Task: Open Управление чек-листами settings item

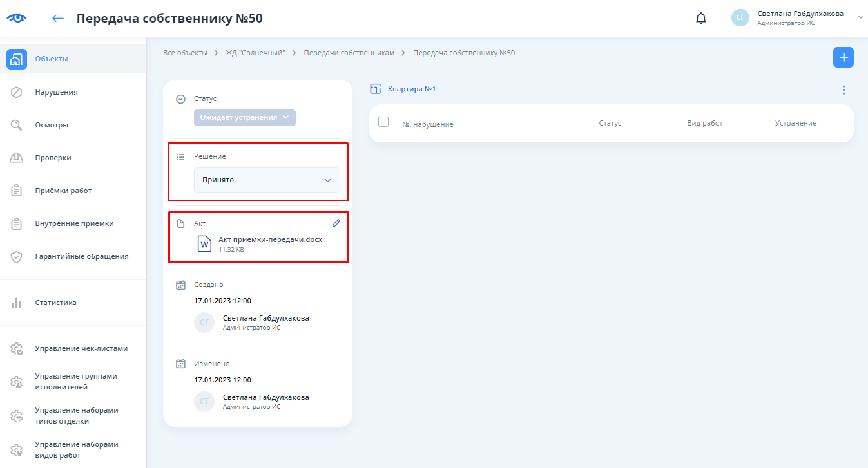Action: 81,348
